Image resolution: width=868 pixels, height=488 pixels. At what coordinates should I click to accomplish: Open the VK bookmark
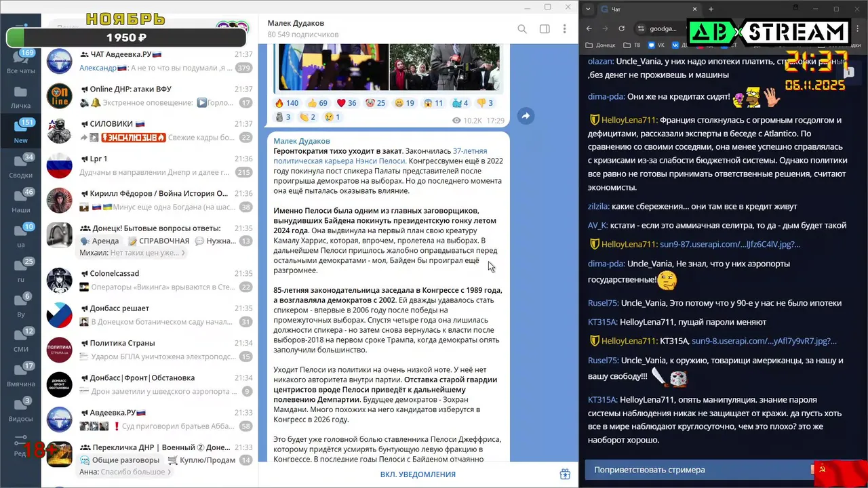656,45
